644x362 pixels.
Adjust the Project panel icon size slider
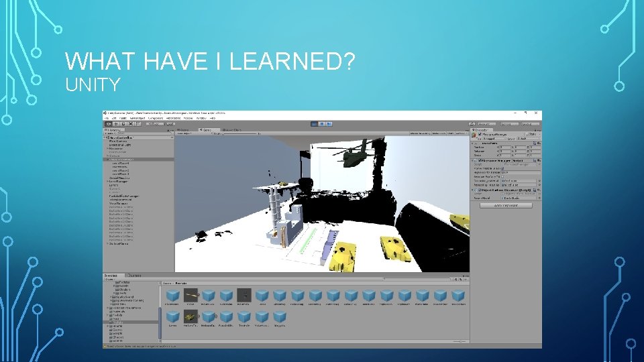[460, 341]
